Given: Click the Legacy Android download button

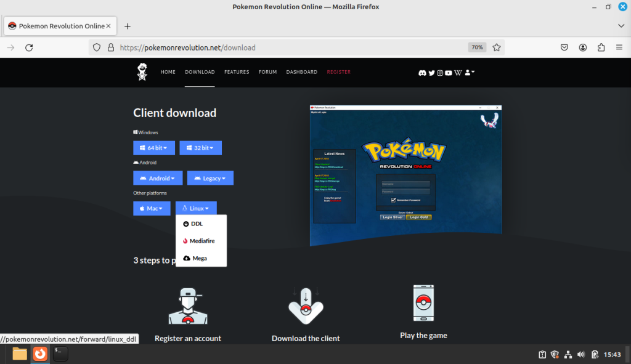Looking at the screenshot, I should pyautogui.click(x=210, y=177).
